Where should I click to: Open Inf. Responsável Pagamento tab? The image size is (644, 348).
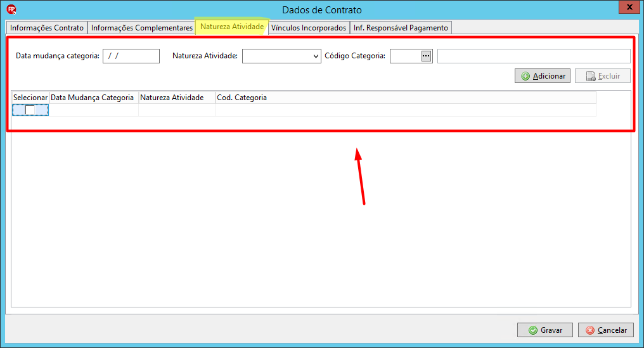401,28
